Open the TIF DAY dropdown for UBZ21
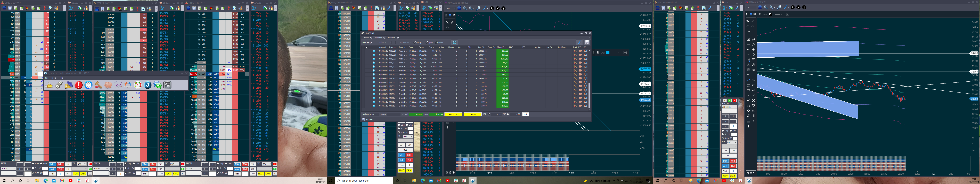 [x=82, y=164]
